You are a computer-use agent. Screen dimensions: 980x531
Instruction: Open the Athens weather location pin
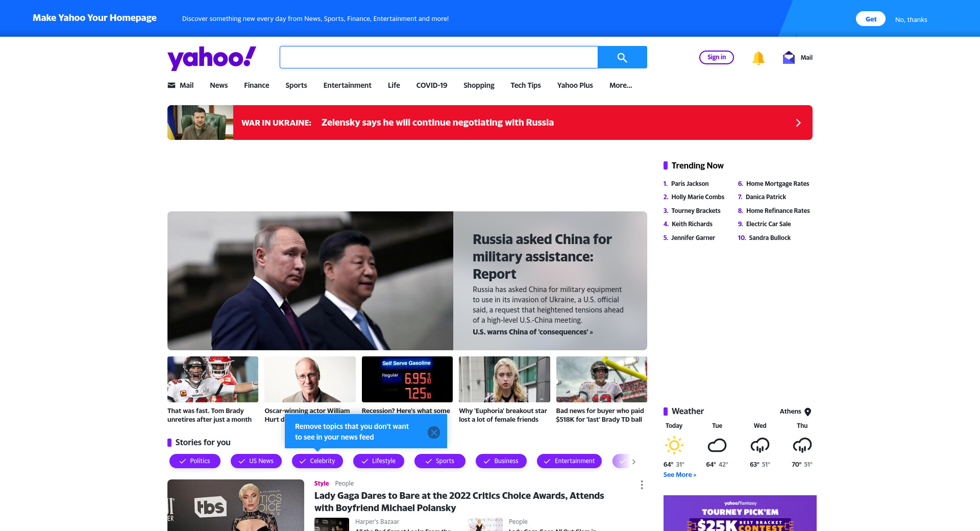pos(807,412)
